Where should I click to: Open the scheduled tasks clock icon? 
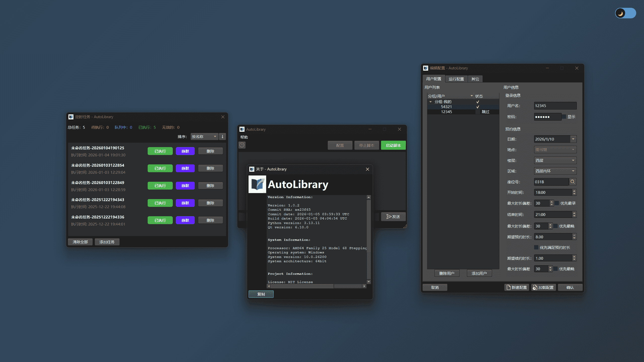tap(242, 145)
